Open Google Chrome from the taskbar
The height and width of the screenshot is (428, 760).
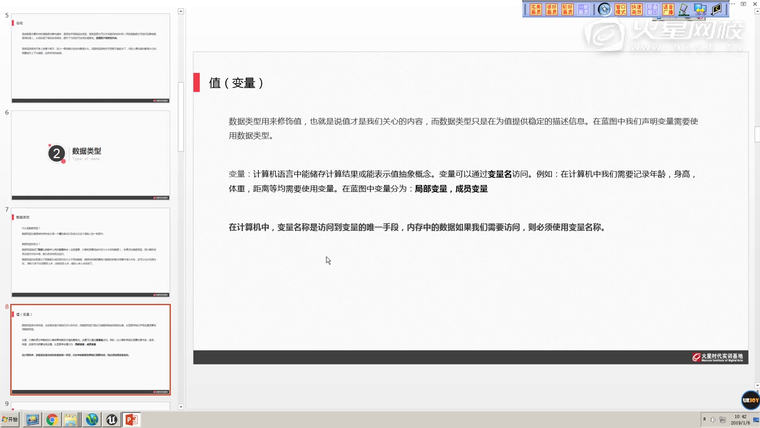coord(52,419)
